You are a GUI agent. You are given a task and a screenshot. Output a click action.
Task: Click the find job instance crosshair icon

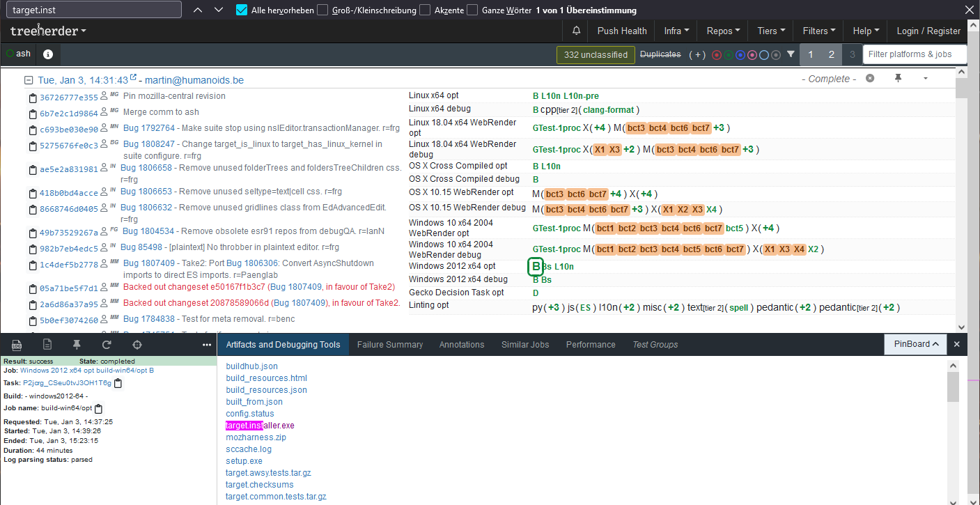[137, 345]
